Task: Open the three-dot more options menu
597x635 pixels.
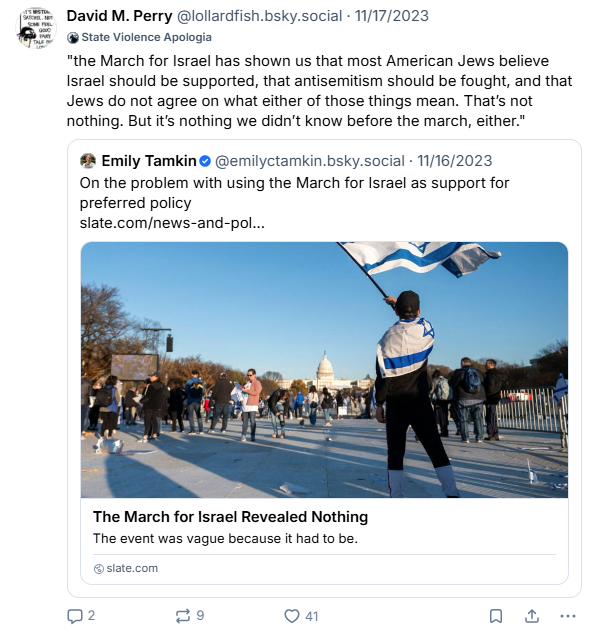Action: [x=568, y=616]
